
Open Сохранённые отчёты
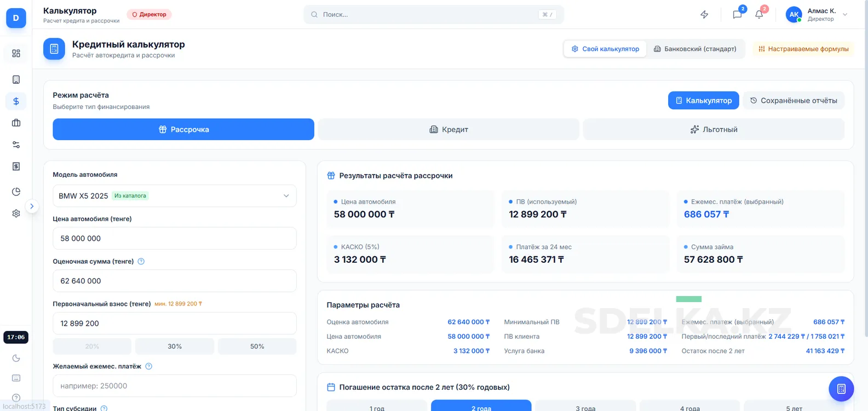(793, 101)
